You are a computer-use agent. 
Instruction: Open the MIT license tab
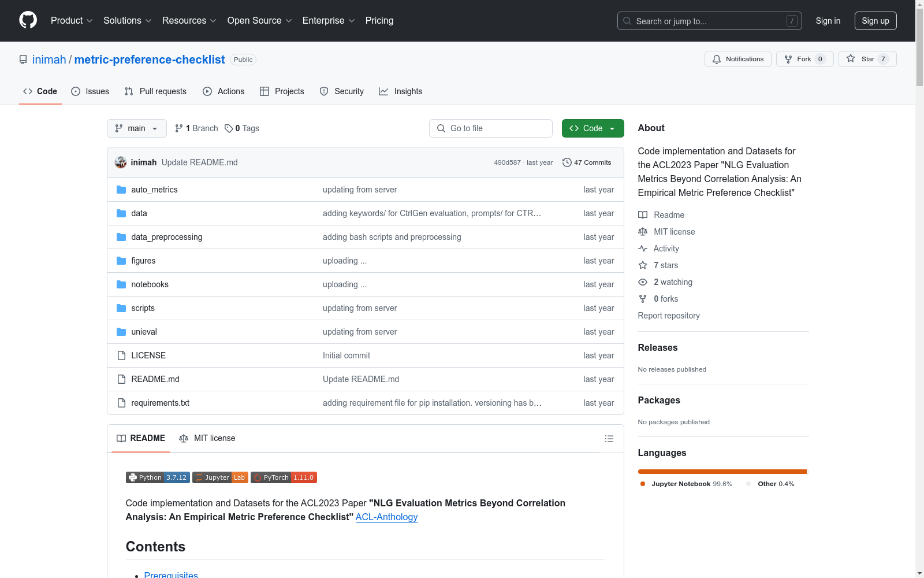tap(207, 438)
